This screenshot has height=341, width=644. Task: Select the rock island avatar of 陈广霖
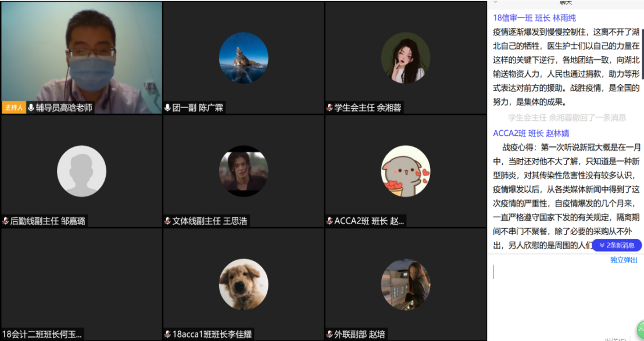pyautogui.click(x=244, y=58)
